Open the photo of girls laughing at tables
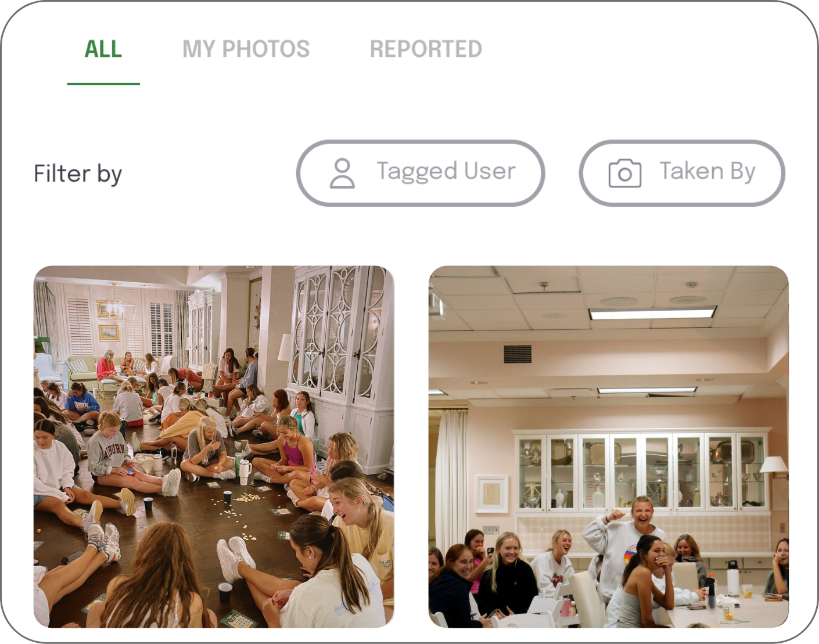Screen dimensions: 819x644 [x=609, y=447]
